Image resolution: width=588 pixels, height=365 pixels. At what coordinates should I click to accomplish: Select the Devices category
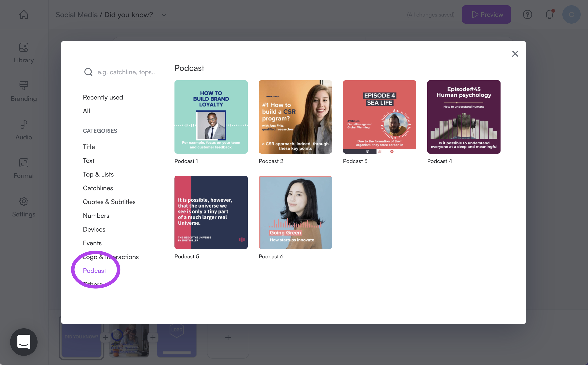click(94, 229)
